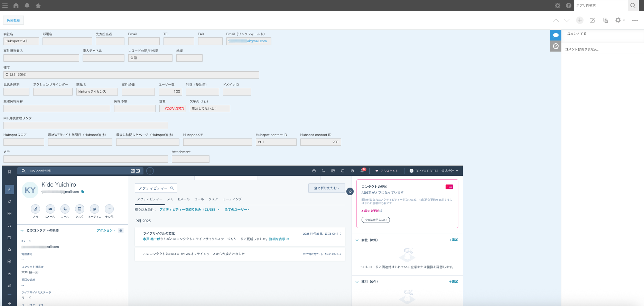
Task: Collapse 会社 (0件) section
Action: pyautogui.click(x=357, y=240)
